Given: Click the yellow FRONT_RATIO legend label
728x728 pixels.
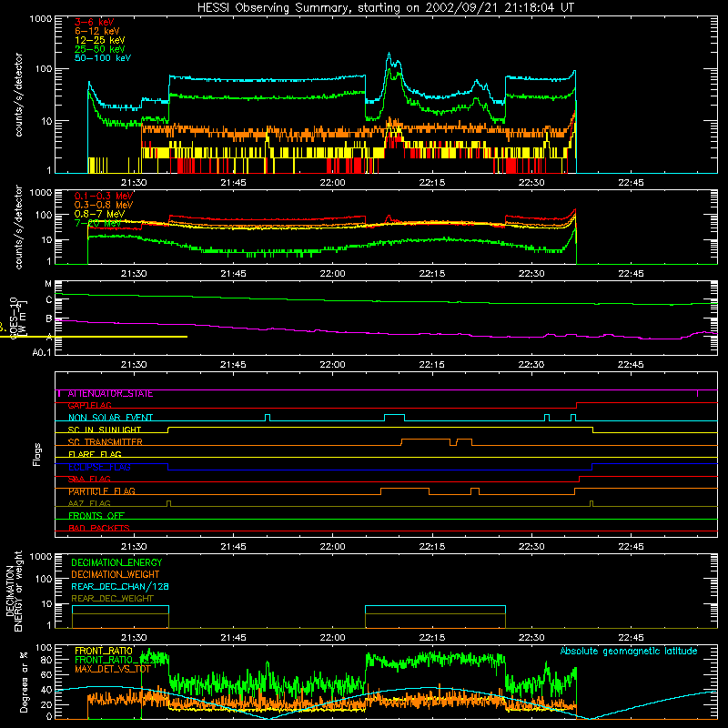Looking at the screenshot, I should click(x=104, y=651).
